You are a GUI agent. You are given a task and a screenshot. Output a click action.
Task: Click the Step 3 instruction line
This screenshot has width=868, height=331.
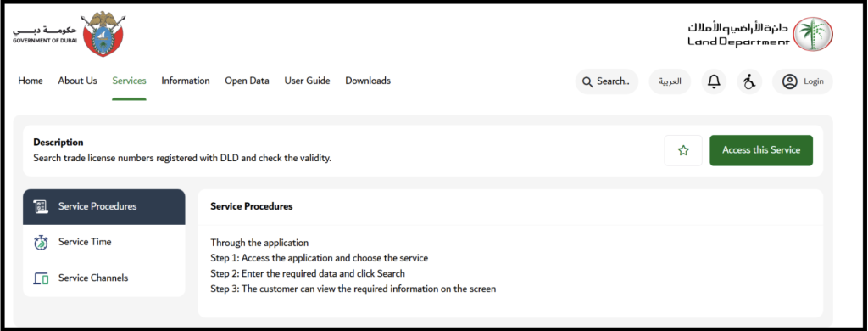(353, 289)
